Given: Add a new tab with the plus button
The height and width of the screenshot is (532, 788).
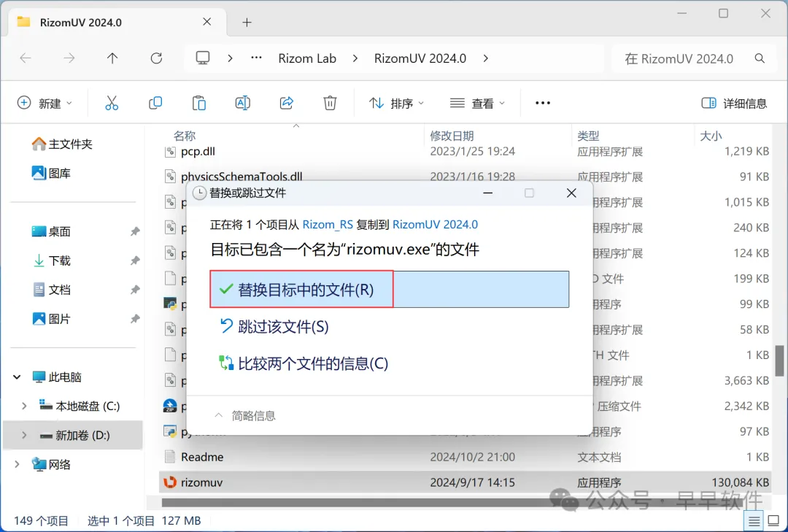Looking at the screenshot, I should [x=247, y=22].
